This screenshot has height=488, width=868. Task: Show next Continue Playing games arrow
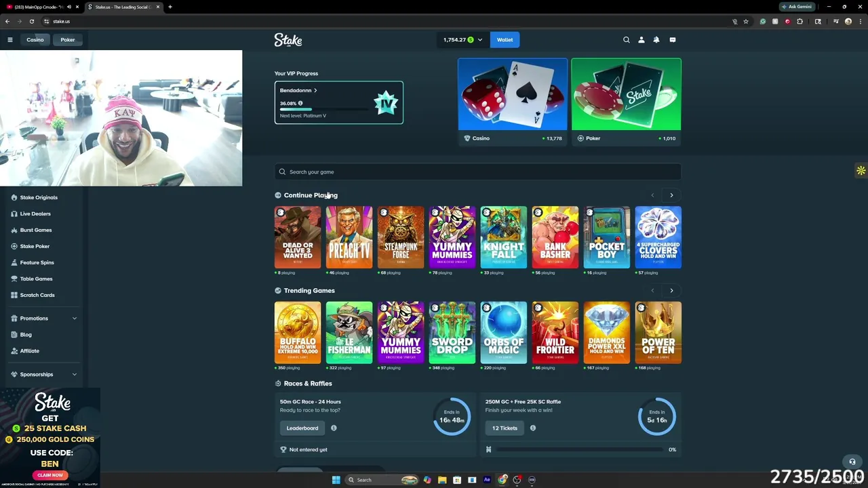point(671,195)
